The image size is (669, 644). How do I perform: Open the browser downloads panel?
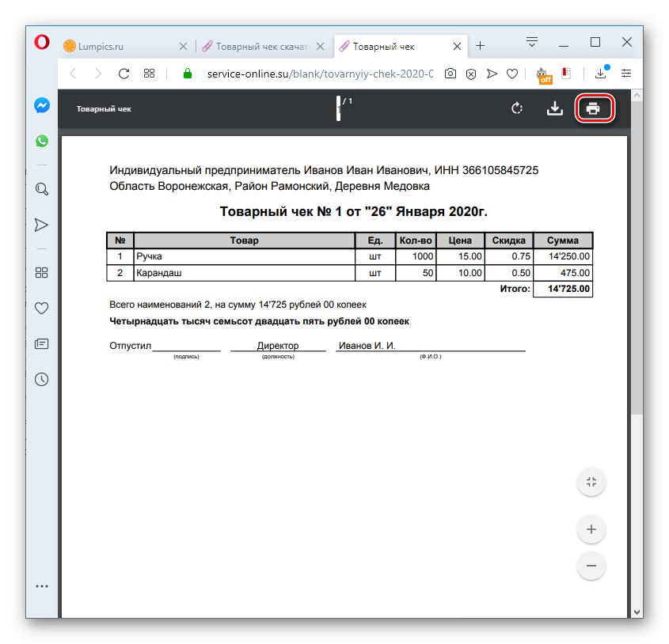coord(601,73)
